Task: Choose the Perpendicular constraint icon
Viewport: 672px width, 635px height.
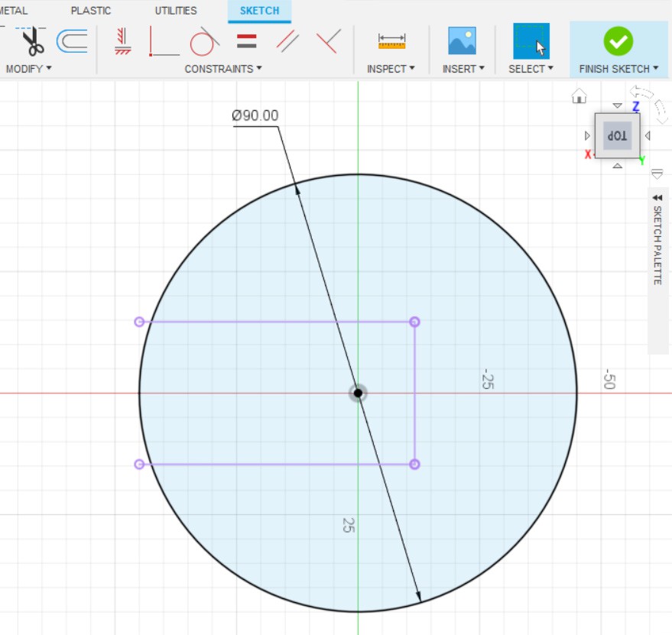Action: (x=328, y=41)
